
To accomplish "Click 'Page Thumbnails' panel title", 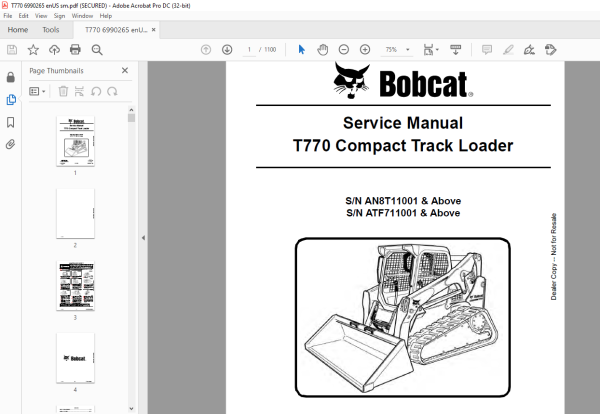I will pyautogui.click(x=56, y=71).
